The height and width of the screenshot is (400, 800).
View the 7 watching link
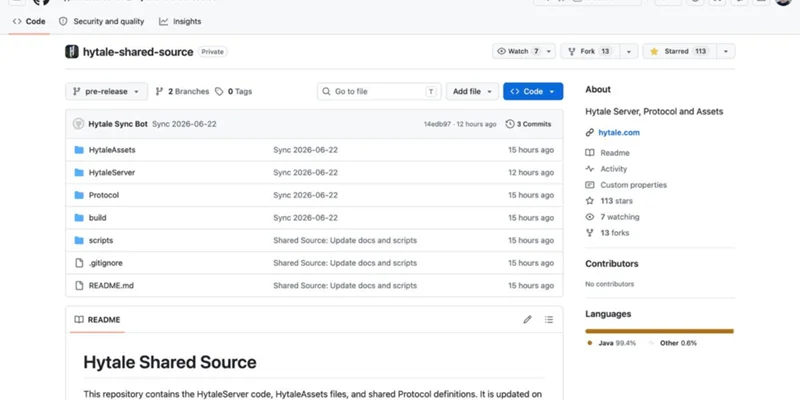619,217
